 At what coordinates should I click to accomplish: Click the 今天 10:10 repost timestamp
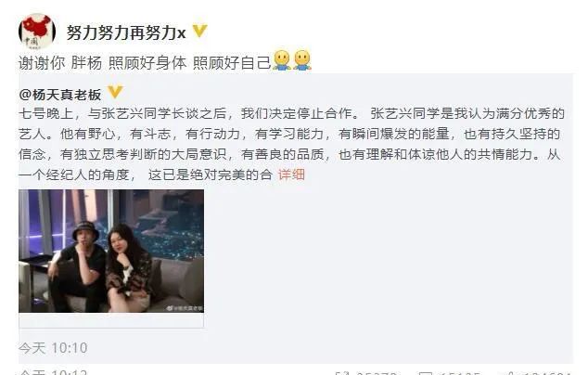pyautogui.click(x=53, y=348)
